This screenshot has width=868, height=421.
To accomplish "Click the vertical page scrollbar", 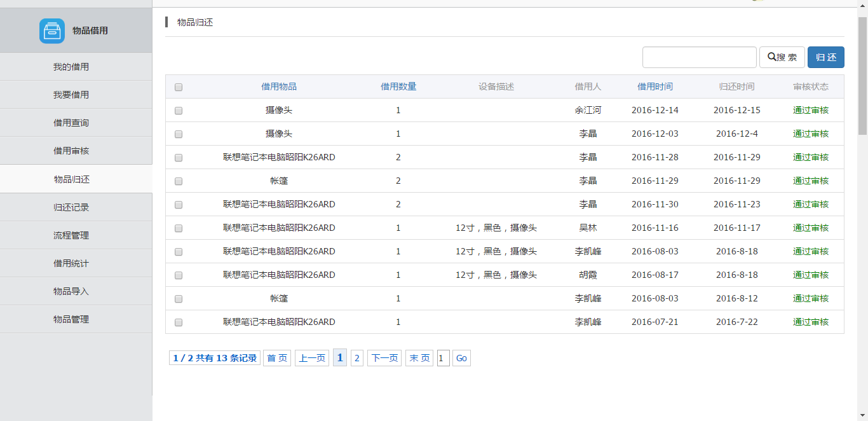I will coord(862,76).
